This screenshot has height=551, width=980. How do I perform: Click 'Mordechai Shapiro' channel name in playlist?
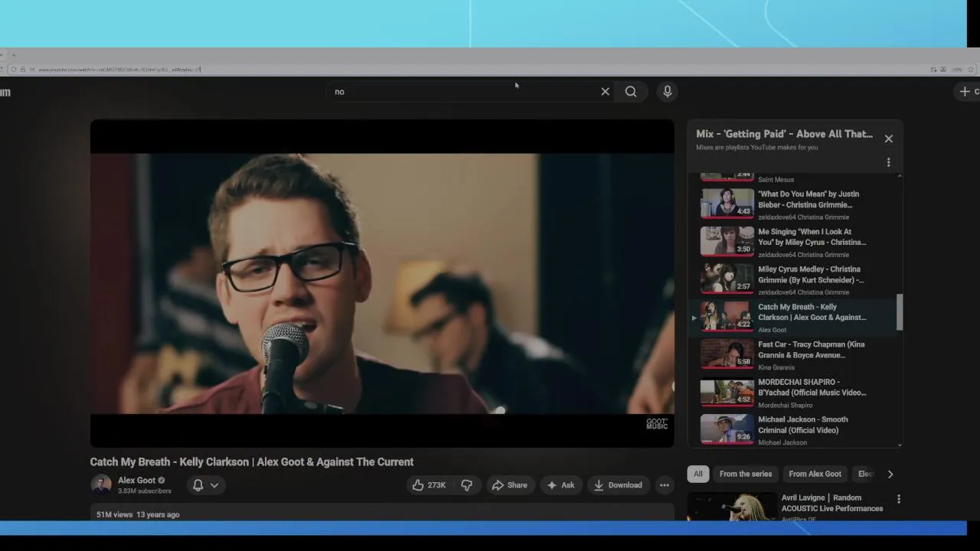tap(785, 405)
